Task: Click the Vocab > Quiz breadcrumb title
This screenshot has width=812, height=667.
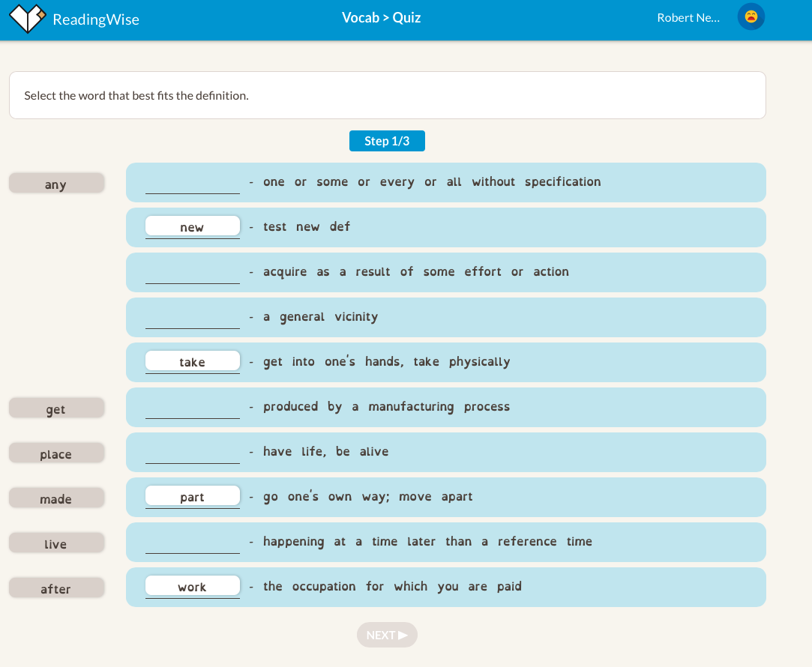Action: click(381, 17)
